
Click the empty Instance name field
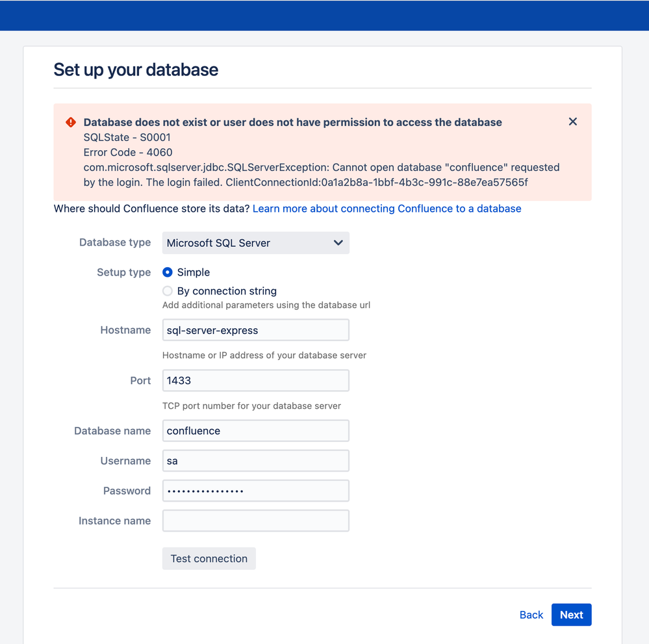coord(255,521)
